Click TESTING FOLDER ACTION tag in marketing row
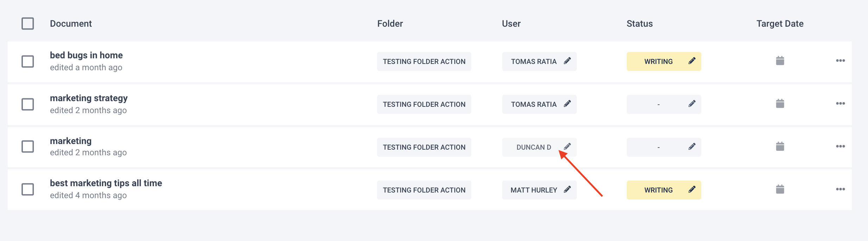Image resolution: width=868 pixels, height=241 pixels. click(x=424, y=147)
